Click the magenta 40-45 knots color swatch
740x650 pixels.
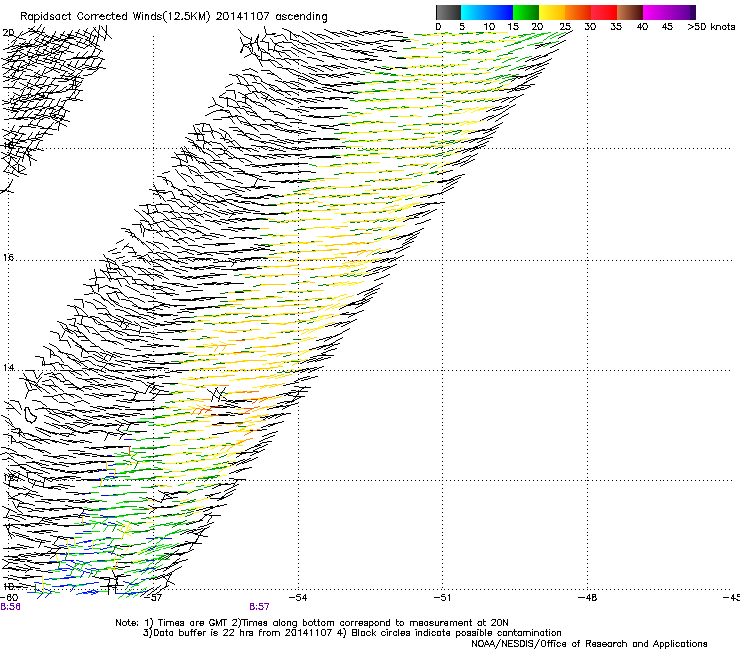[656, 12]
